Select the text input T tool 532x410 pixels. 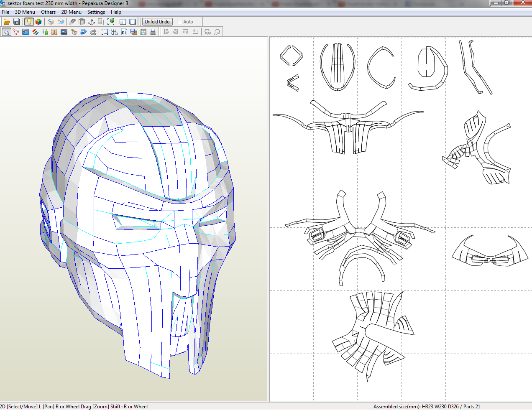click(x=54, y=32)
